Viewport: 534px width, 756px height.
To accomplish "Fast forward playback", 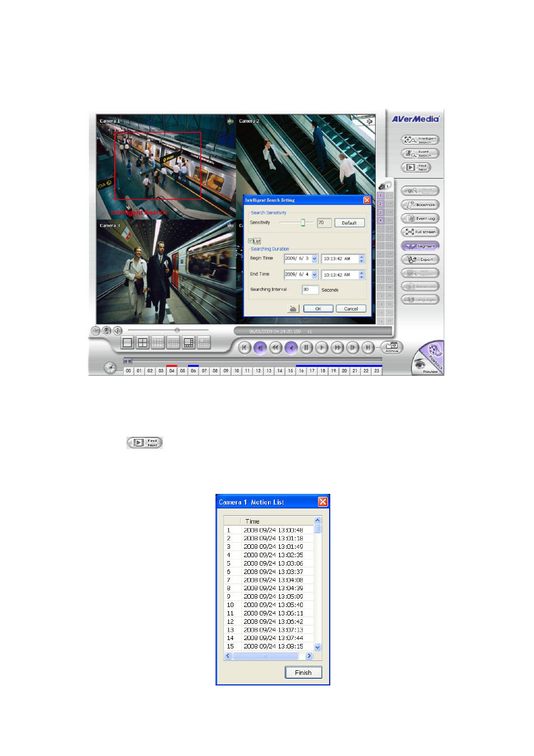I will click(x=337, y=348).
